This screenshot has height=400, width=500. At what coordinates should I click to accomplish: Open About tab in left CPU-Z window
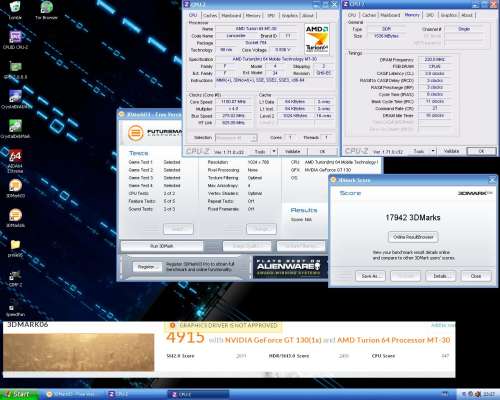pyautogui.click(x=308, y=15)
